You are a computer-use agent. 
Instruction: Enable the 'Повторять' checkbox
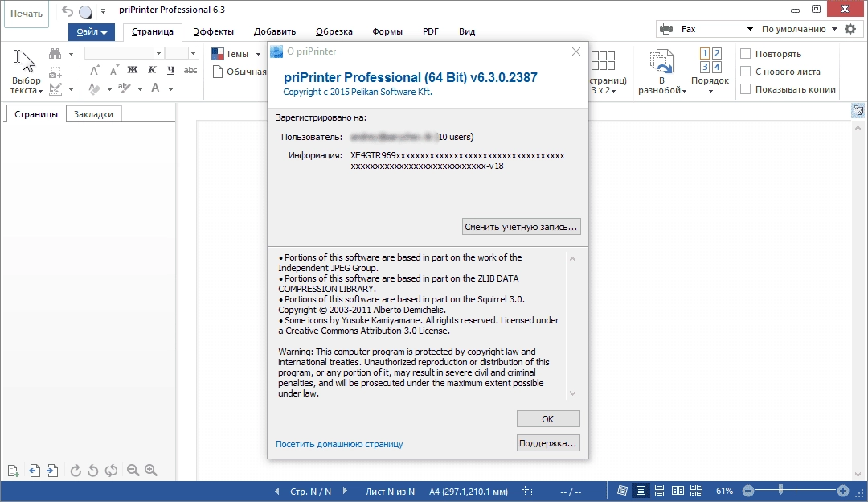point(746,54)
